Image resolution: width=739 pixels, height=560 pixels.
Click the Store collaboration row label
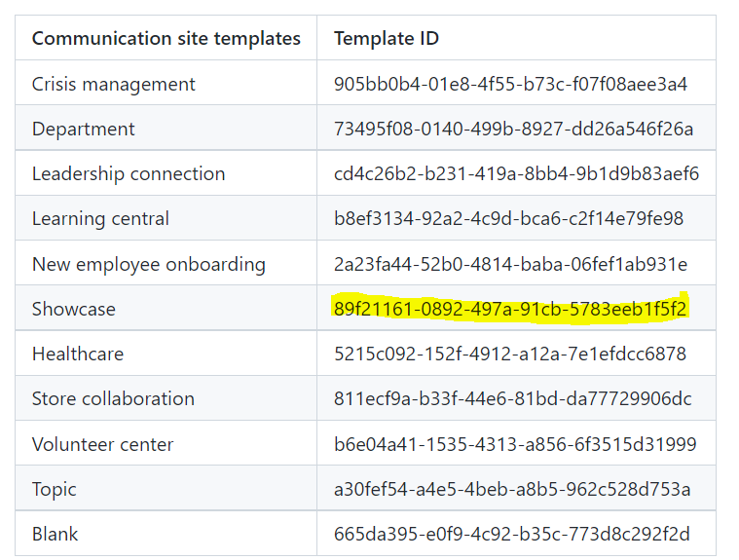[113, 398]
